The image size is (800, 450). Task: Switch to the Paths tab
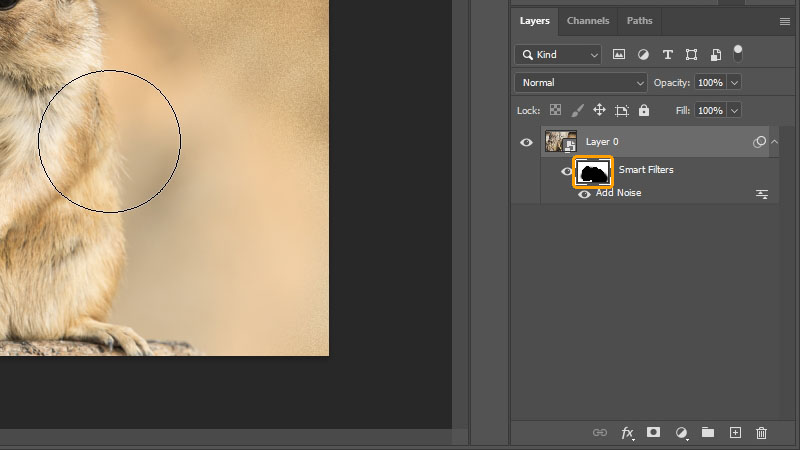[639, 21]
